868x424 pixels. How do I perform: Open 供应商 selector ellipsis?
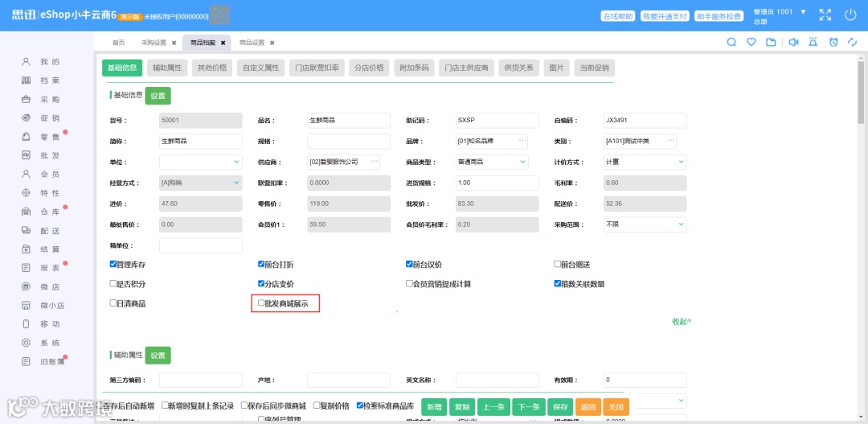[375, 162]
